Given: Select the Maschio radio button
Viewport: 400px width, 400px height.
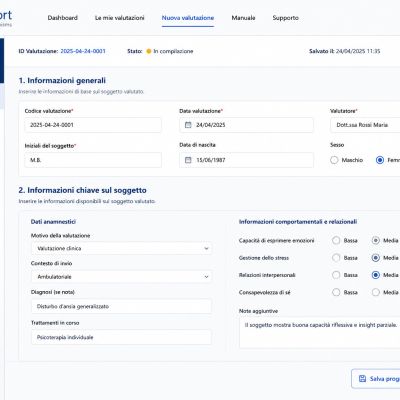Looking at the screenshot, I should click(x=334, y=160).
